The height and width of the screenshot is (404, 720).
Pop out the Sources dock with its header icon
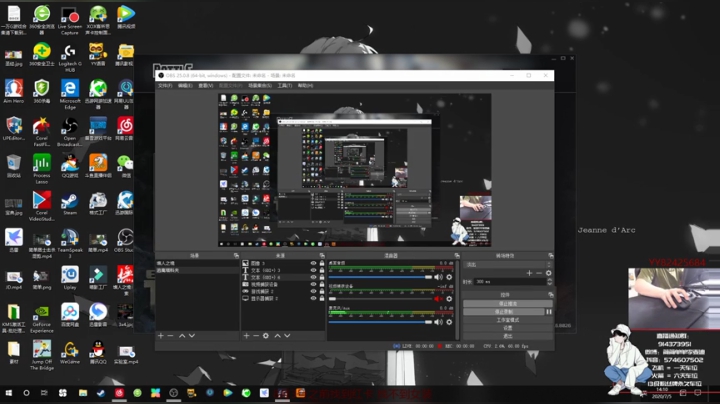322,256
